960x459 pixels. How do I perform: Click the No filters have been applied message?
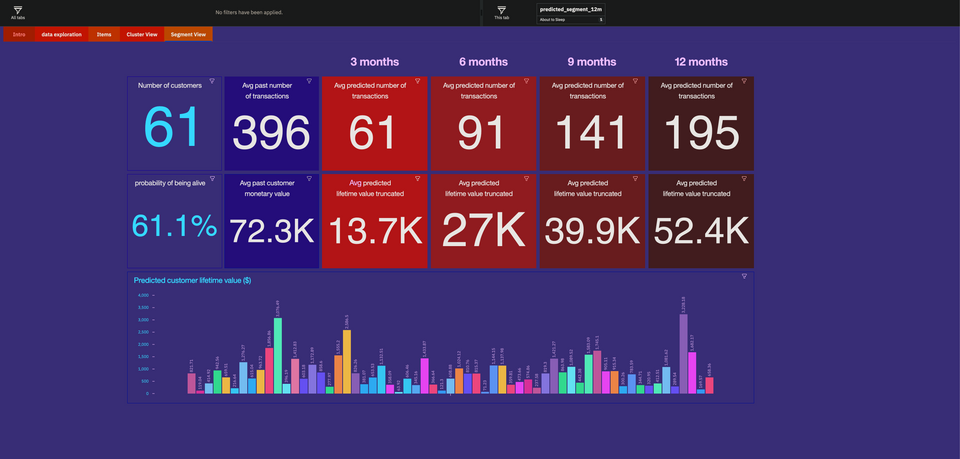click(x=249, y=12)
